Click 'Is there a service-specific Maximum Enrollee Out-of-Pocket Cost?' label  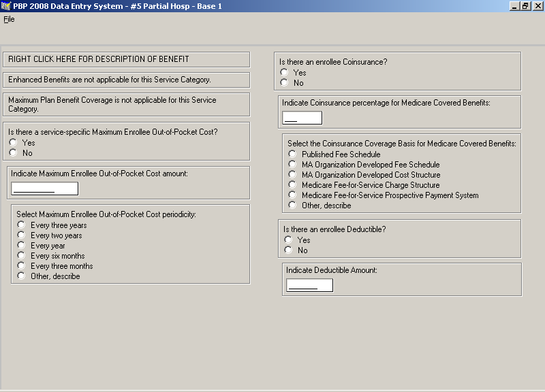[x=112, y=132]
